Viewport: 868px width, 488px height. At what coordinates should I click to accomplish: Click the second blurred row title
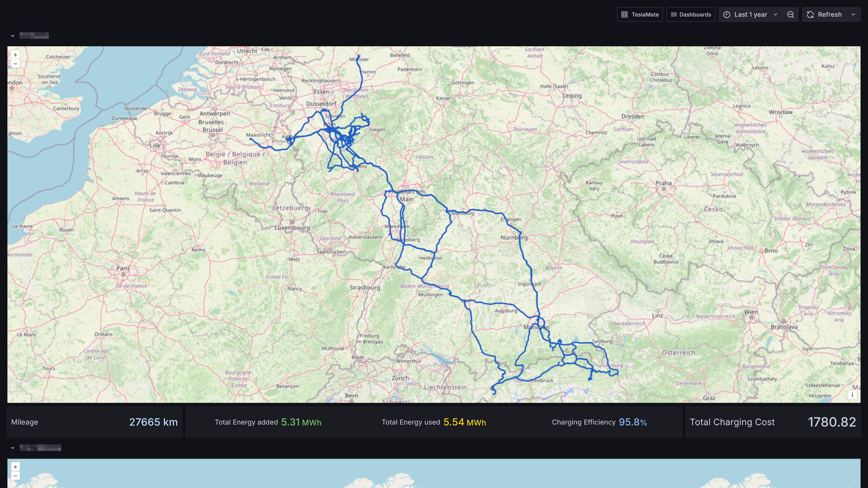[40, 448]
